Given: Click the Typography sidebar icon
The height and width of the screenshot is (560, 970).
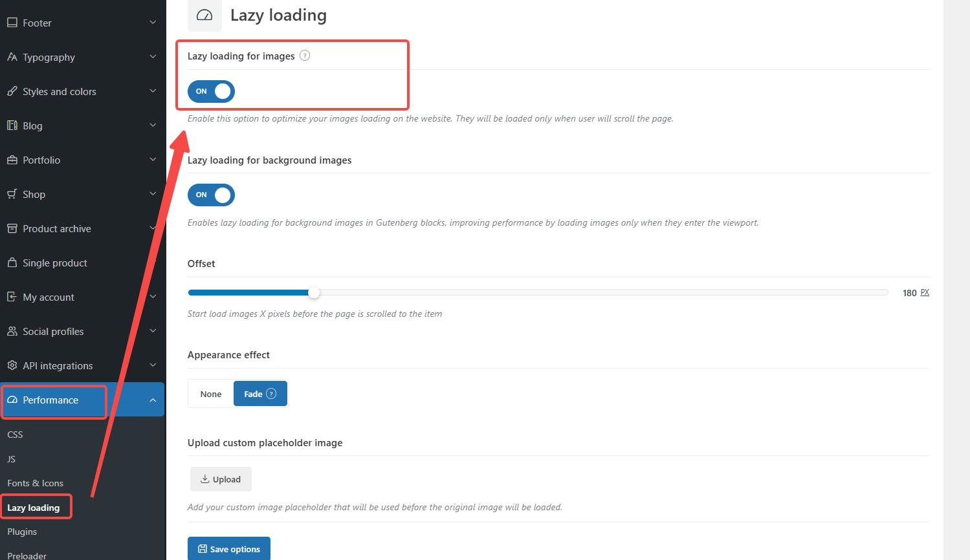Looking at the screenshot, I should pyautogui.click(x=12, y=57).
